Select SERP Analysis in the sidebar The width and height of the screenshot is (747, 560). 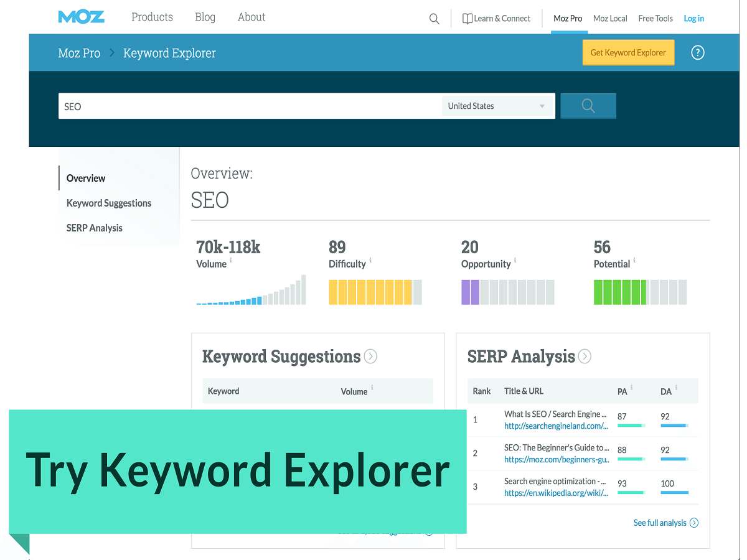tap(95, 228)
